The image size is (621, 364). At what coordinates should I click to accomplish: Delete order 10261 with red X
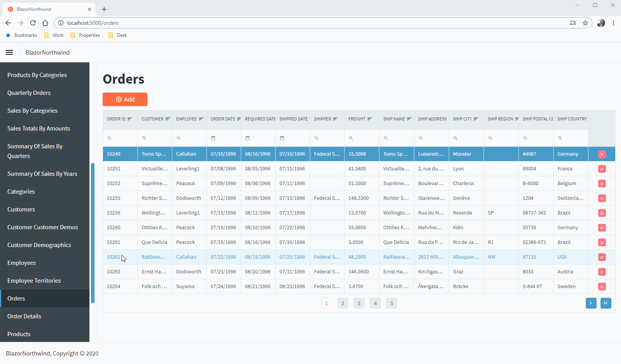[x=602, y=242]
